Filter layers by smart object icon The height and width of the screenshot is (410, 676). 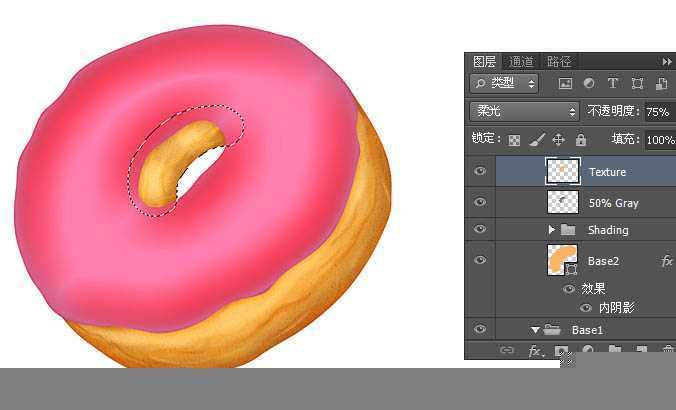(661, 84)
